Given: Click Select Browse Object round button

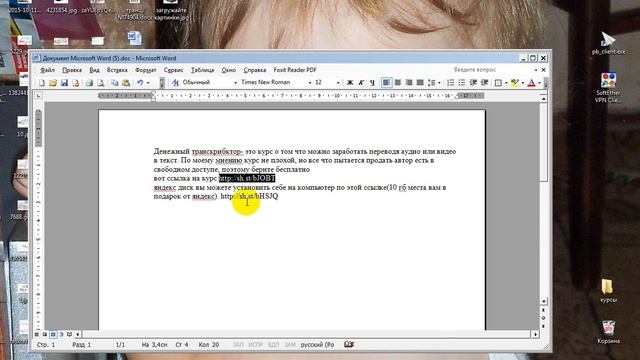Looking at the screenshot, I should (x=543, y=318).
